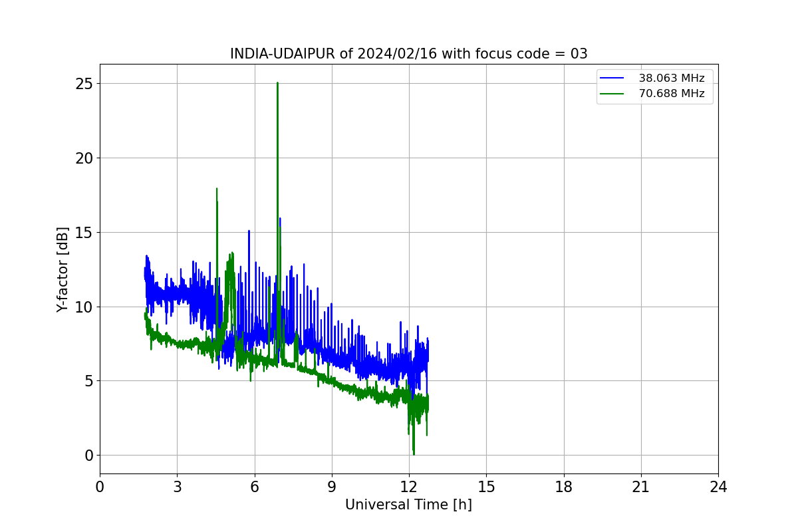The image size is (798, 532).
Task: Click the Y-factor [dB] axis label
Action: click(x=63, y=269)
